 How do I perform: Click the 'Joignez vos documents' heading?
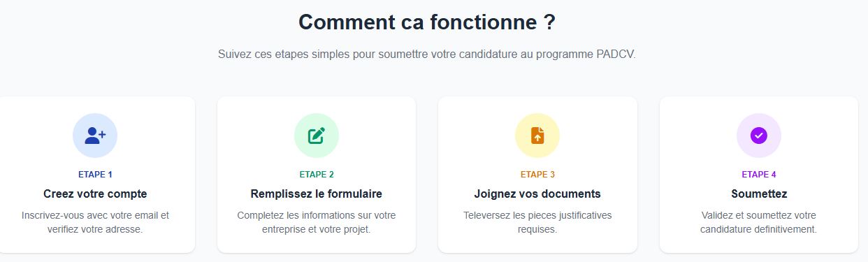pos(537,194)
